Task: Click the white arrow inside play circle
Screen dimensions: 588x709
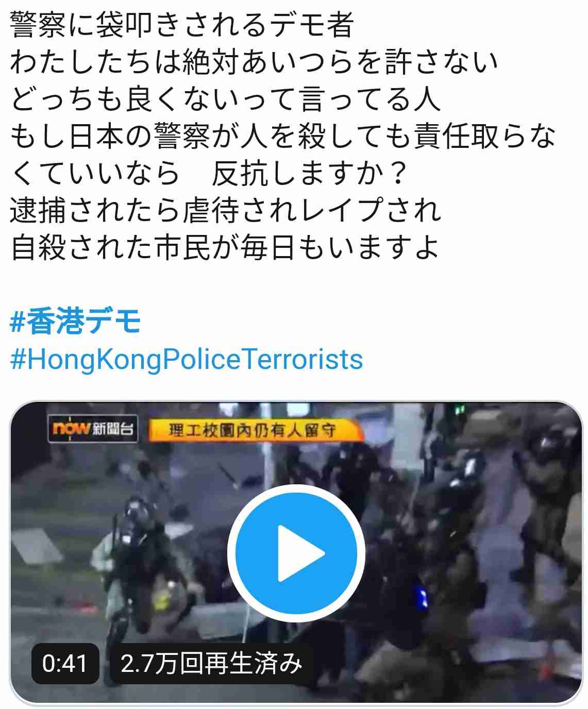Action: click(301, 554)
